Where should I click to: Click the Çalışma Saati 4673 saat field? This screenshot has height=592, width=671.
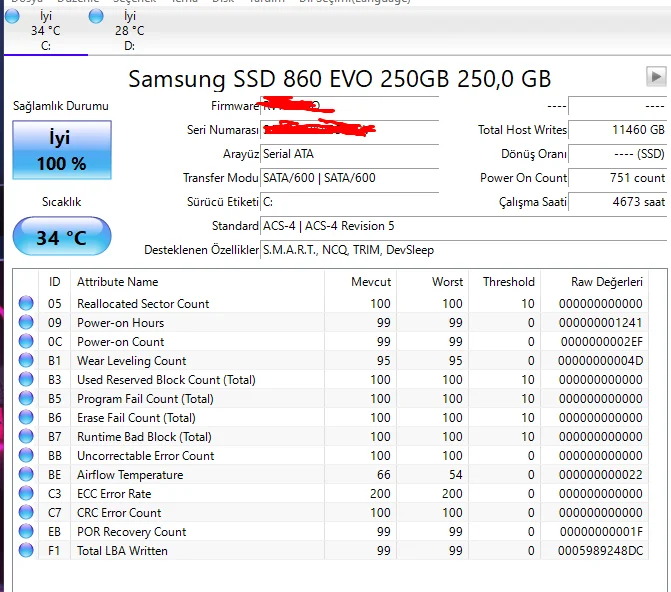coord(618,202)
